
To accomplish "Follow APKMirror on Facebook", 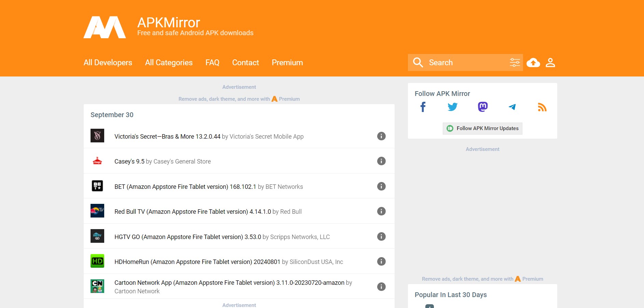I will pos(423,107).
